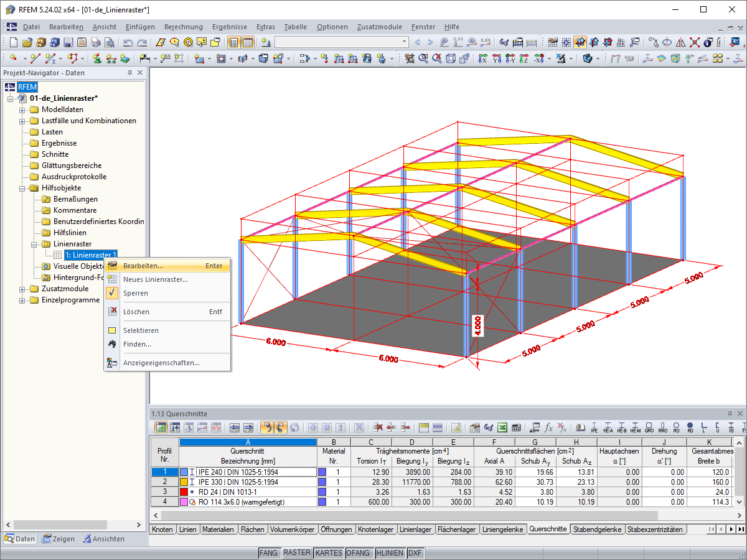Click red color swatch of RD 24 row
This screenshot has width=747, height=560.
pyautogui.click(x=184, y=492)
